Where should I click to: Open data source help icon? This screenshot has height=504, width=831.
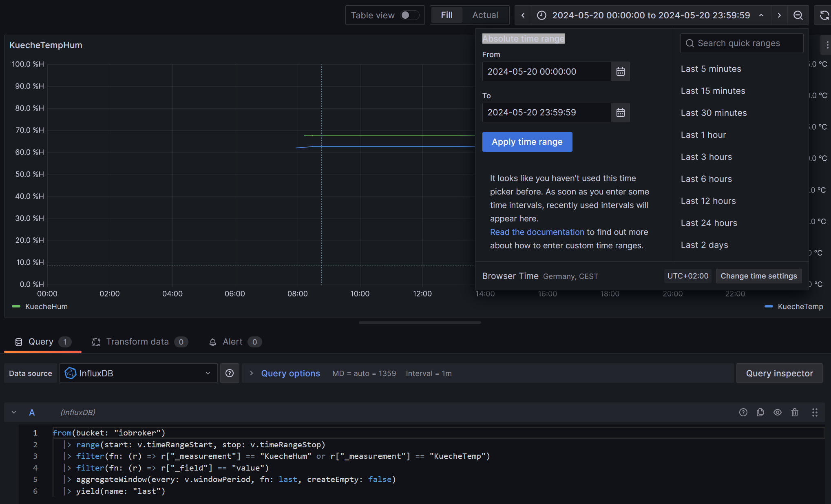(230, 373)
